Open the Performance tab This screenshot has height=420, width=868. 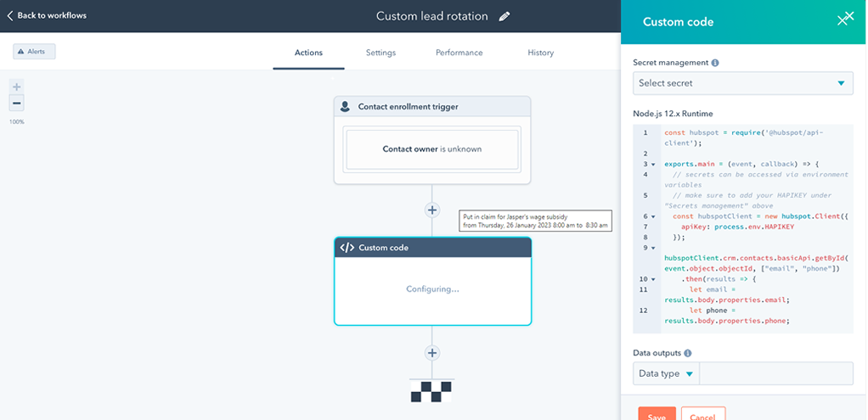tap(459, 53)
